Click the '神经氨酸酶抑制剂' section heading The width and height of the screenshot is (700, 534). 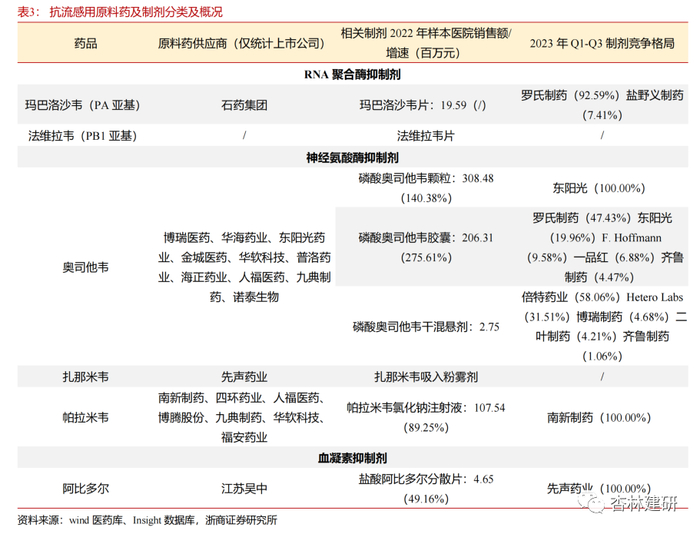352,158
